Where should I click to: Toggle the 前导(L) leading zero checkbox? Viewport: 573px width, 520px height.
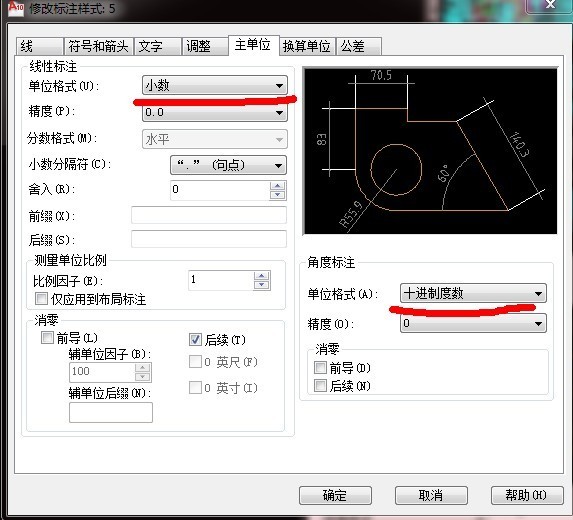[47, 337]
